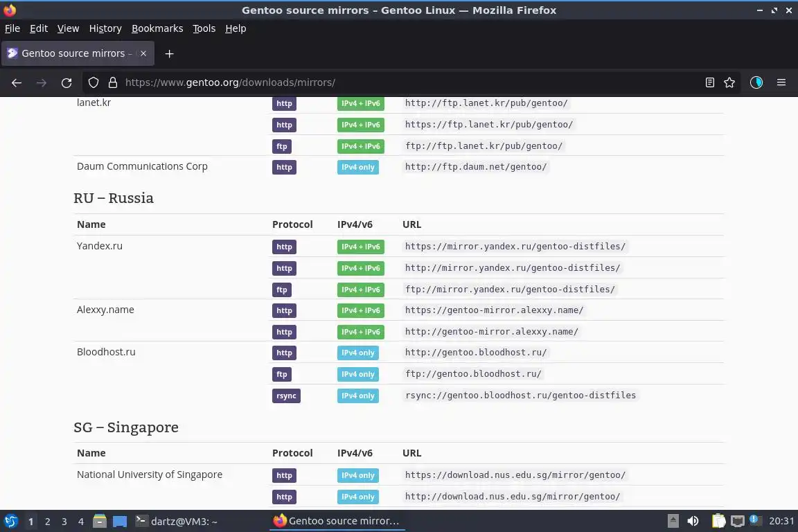This screenshot has width=798, height=532.
Task: Open ftp://mirror.yandex.ru/gentoo-distfiles/ link
Action: (x=510, y=289)
